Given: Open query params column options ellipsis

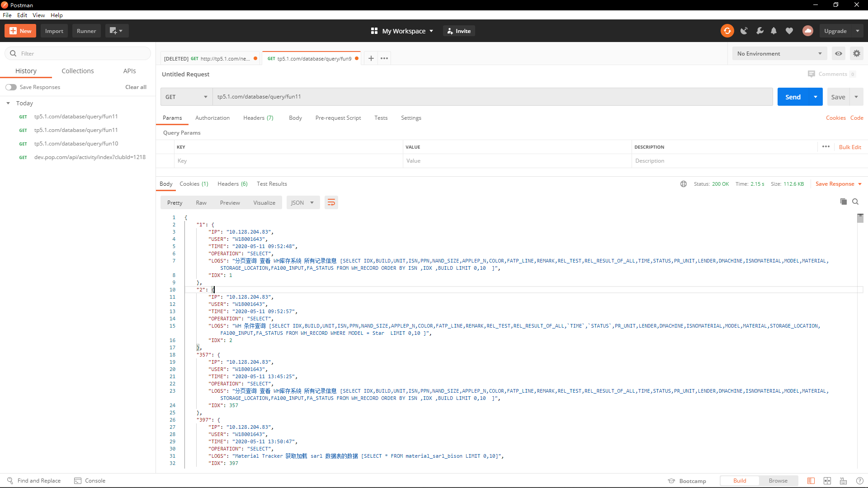Looking at the screenshot, I should pos(826,147).
